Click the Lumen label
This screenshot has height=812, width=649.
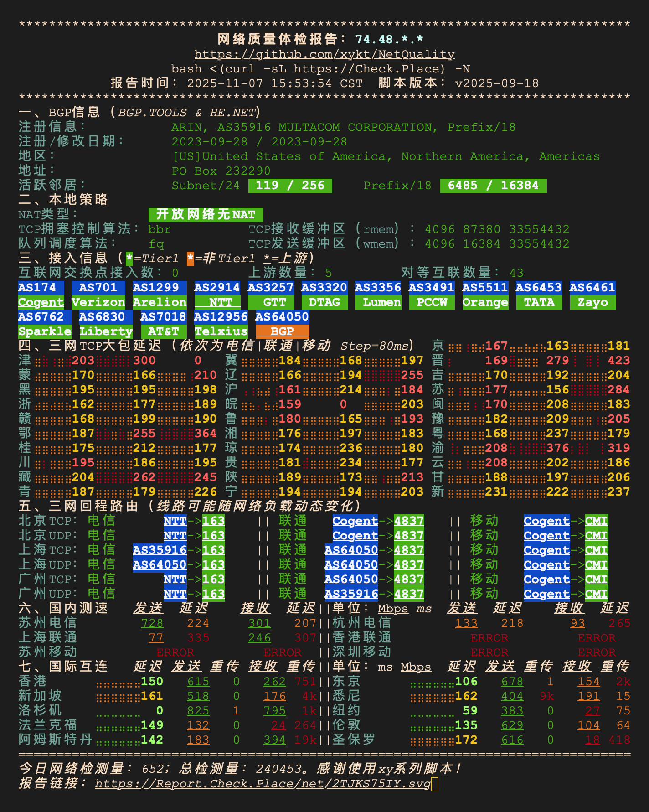[x=378, y=302]
